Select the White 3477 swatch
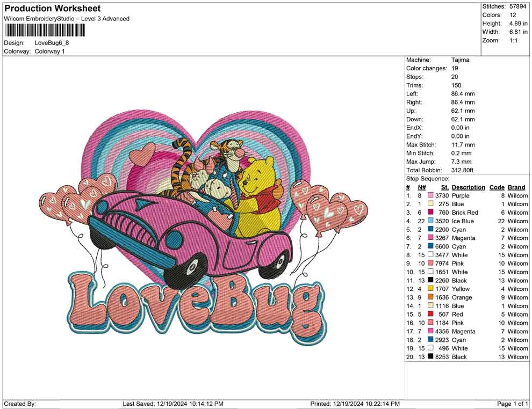Screen dimensions: 532x409 [430, 254]
